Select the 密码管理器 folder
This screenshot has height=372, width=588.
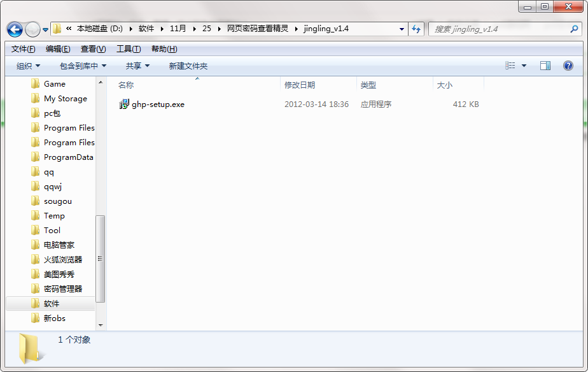coord(63,289)
